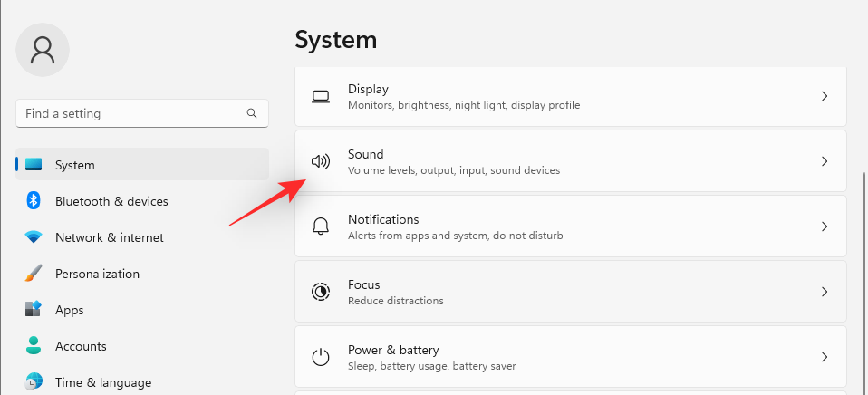Click the user profile avatar
Image resolution: width=868 pixels, height=395 pixels.
[43, 50]
